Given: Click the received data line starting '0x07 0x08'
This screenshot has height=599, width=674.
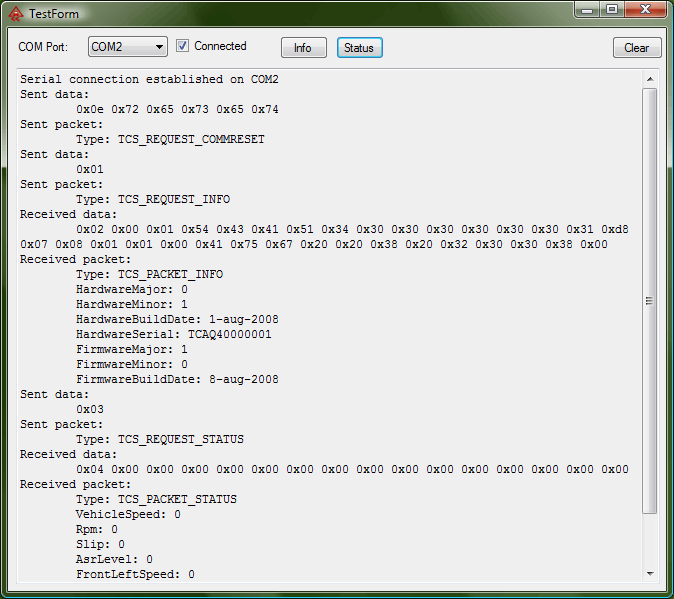Looking at the screenshot, I should (x=314, y=244).
